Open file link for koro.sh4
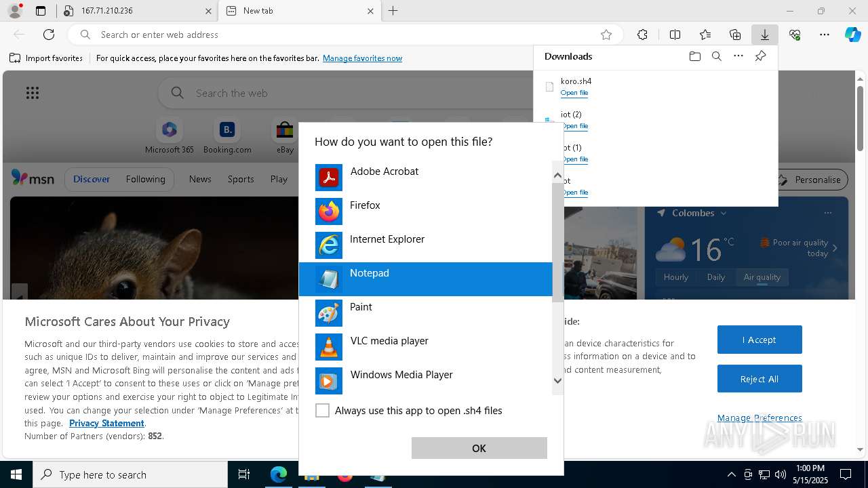The height and width of the screenshot is (488, 868). click(x=574, y=93)
